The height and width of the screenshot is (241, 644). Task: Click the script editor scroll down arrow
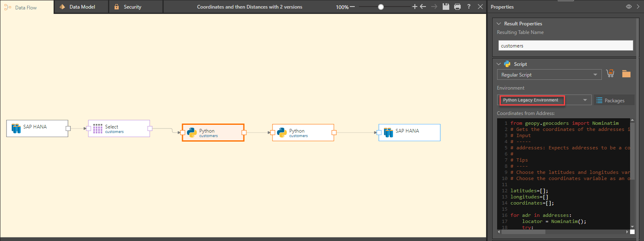(632, 226)
